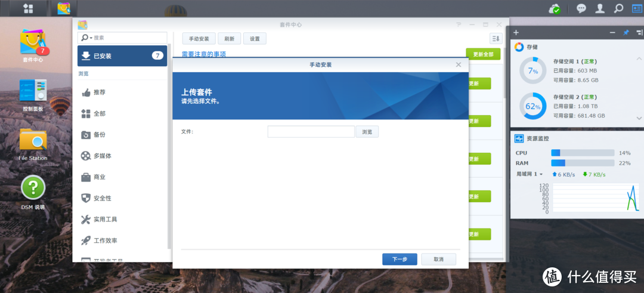The width and height of the screenshot is (644, 293).
Task: Select the 备份 category
Action: (x=122, y=135)
